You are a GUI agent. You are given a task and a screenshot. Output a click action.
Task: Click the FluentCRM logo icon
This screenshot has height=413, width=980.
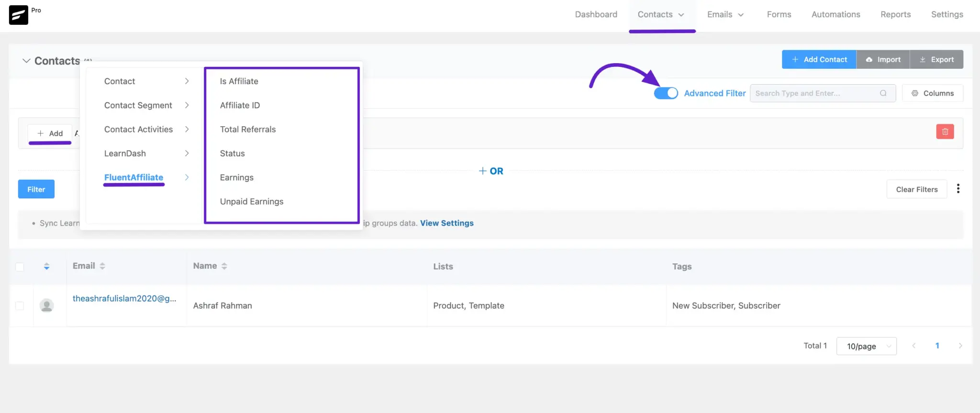point(19,15)
